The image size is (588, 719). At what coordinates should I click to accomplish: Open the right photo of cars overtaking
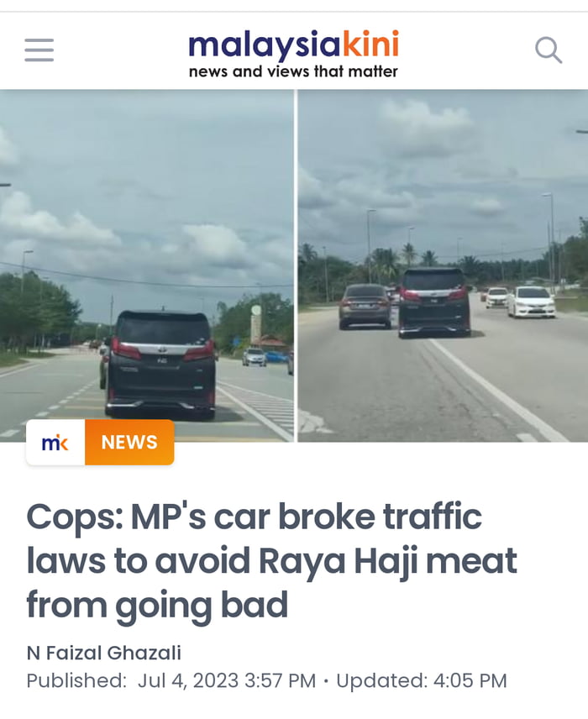(443, 266)
